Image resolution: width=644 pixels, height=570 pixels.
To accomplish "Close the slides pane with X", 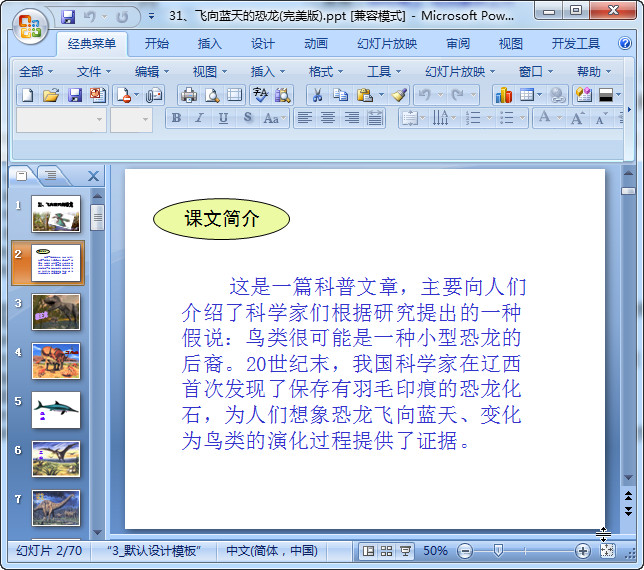I will [94, 176].
